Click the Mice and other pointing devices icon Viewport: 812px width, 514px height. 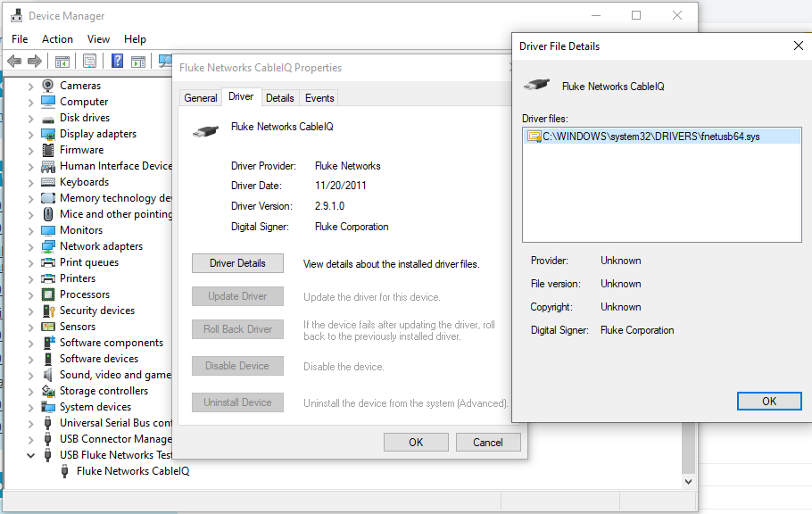click(x=48, y=214)
